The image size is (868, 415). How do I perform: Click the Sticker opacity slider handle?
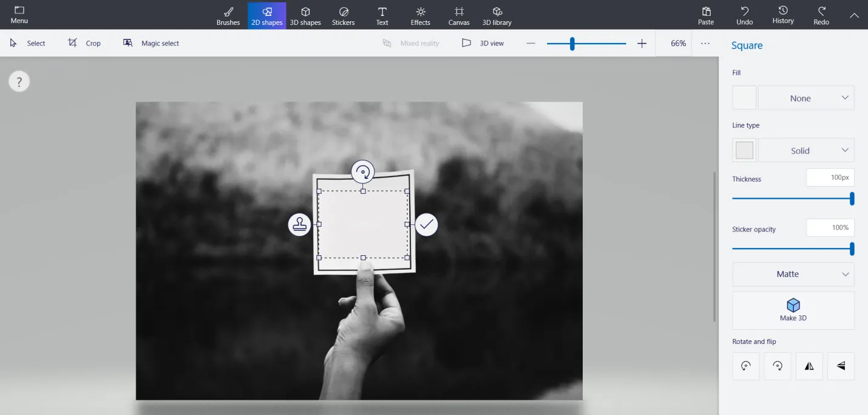coord(852,249)
